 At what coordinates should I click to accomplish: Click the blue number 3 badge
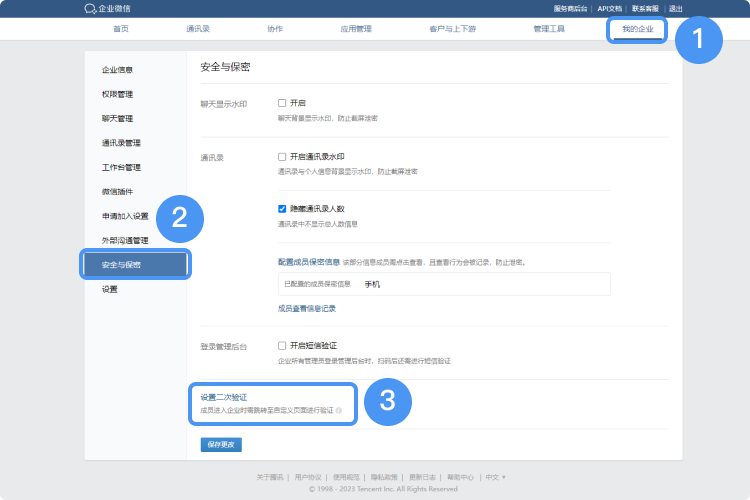click(388, 402)
